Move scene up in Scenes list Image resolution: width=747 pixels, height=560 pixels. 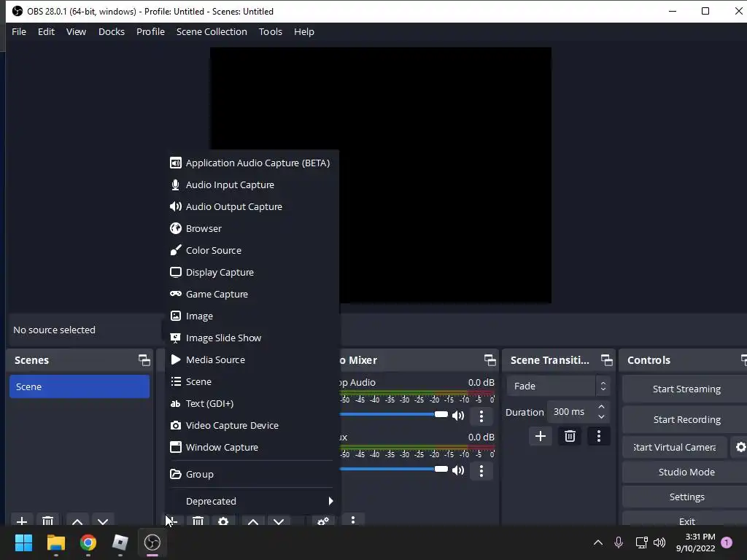coord(77,521)
